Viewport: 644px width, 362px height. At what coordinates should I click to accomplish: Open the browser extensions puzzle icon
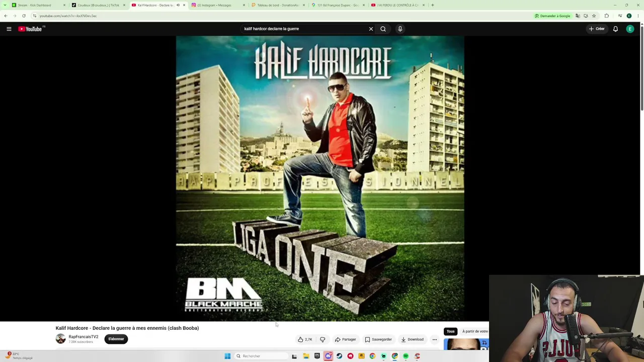pyautogui.click(x=606, y=16)
